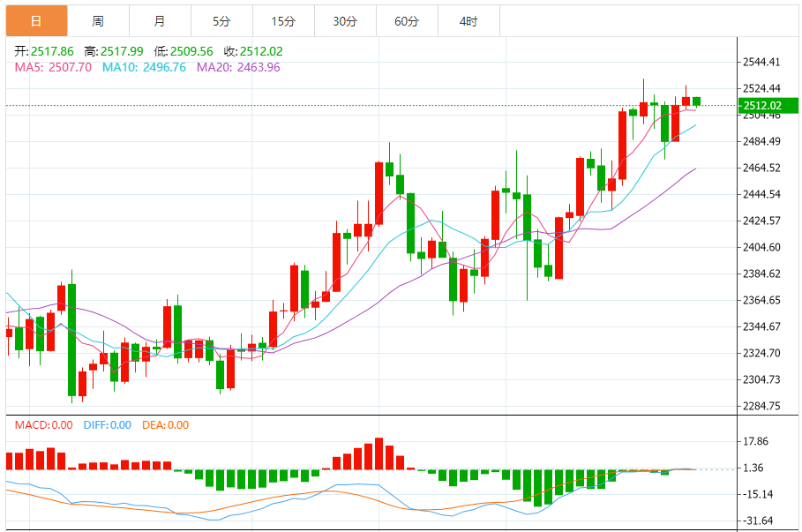This screenshot has width=802, height=532.
Task: Click the 2344.67 price axis label
Action: pyautogui.click(x=761, y=326)
